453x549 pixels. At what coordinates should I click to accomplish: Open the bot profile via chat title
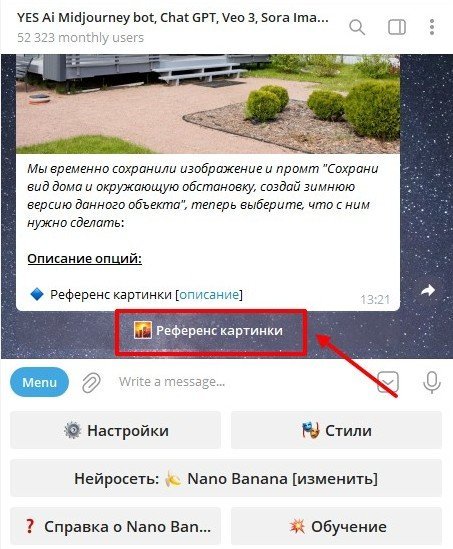pyautogui.click(x=173, y=18)
